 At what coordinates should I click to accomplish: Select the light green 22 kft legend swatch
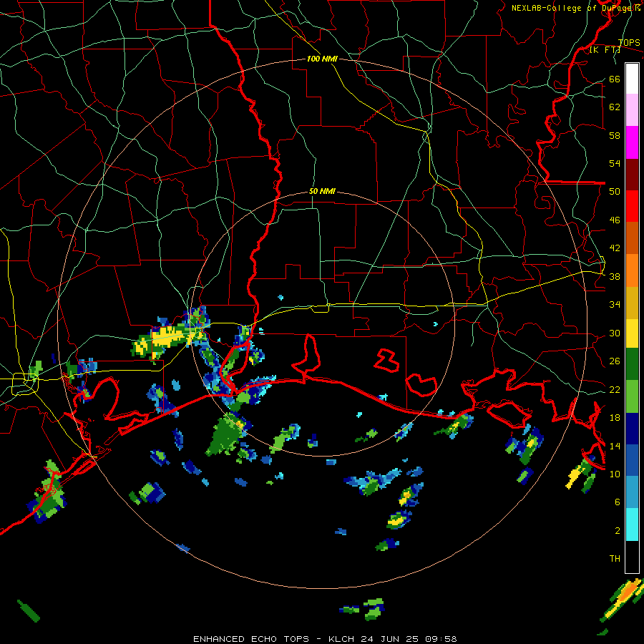tap(632, 396)
